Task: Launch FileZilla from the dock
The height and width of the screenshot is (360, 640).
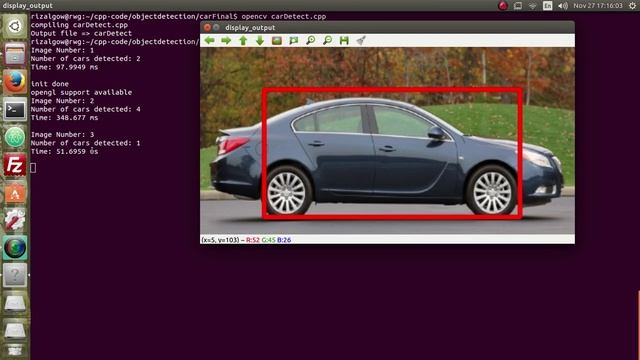Action: pyautogui.click(x=15, y=165)
